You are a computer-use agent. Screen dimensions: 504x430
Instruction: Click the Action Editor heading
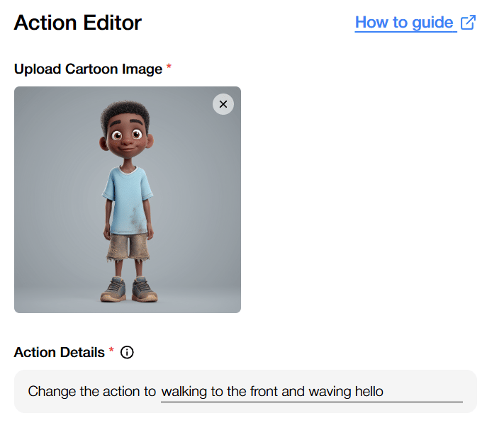click(78, 23)
